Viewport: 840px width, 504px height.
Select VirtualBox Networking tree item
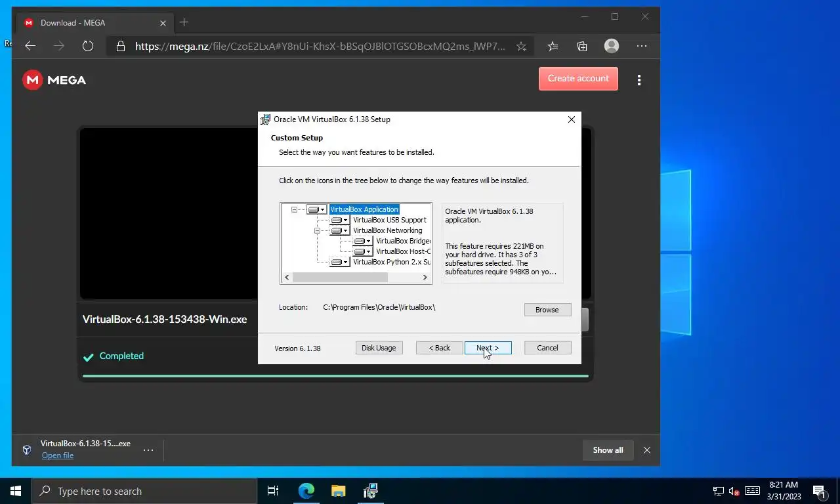click(x=387, y=230)
